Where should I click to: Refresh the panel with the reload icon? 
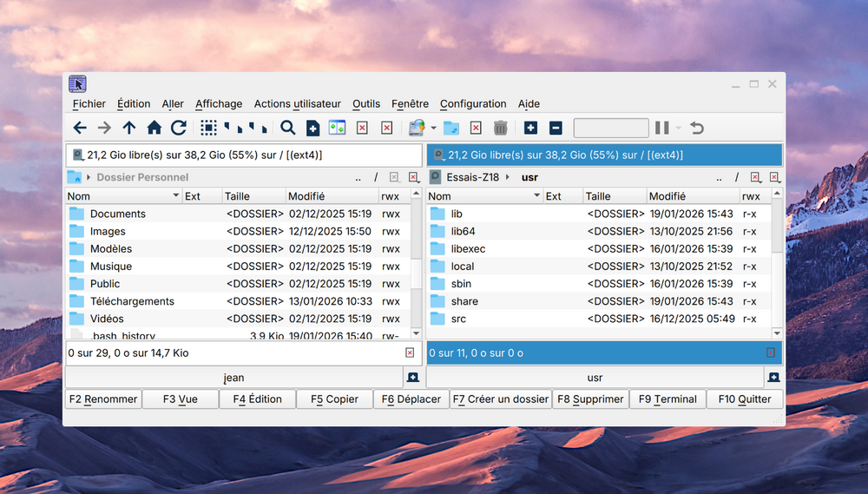pos(179,128)
